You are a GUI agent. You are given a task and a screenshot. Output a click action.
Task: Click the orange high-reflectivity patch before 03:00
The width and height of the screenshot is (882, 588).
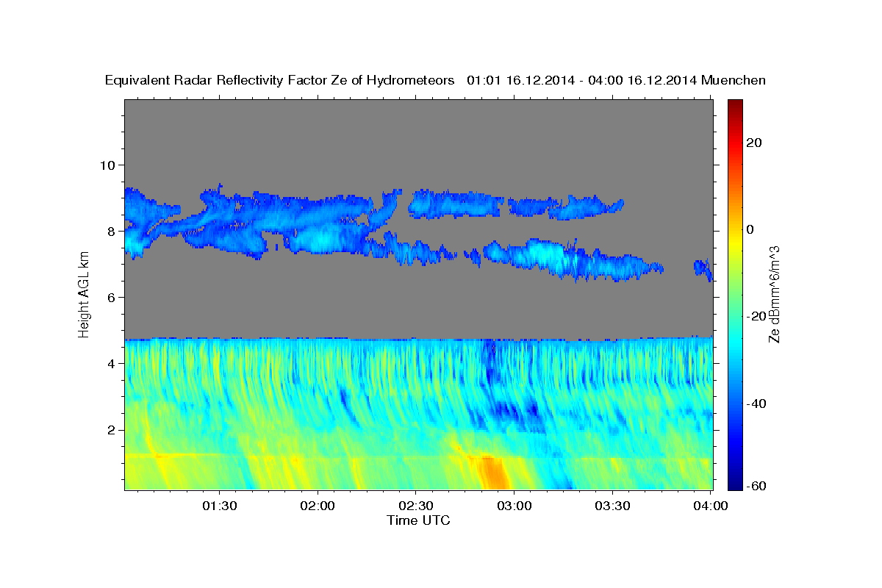(493, 473)
